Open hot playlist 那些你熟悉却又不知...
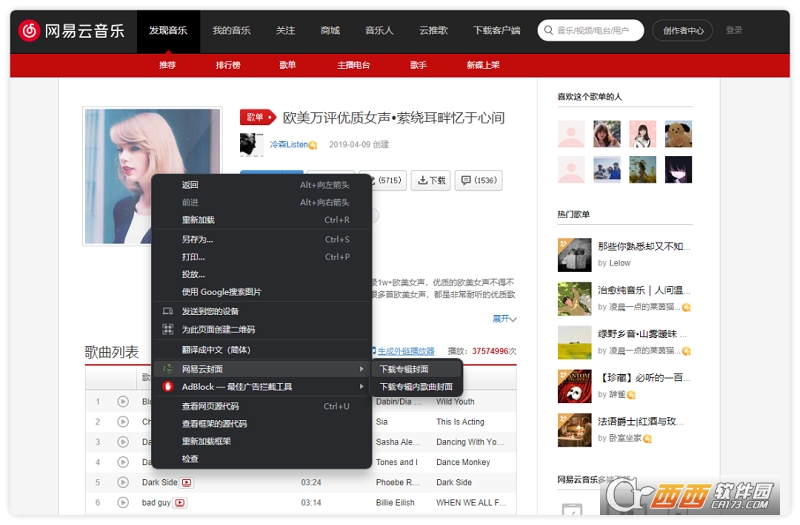 (644, 246)
